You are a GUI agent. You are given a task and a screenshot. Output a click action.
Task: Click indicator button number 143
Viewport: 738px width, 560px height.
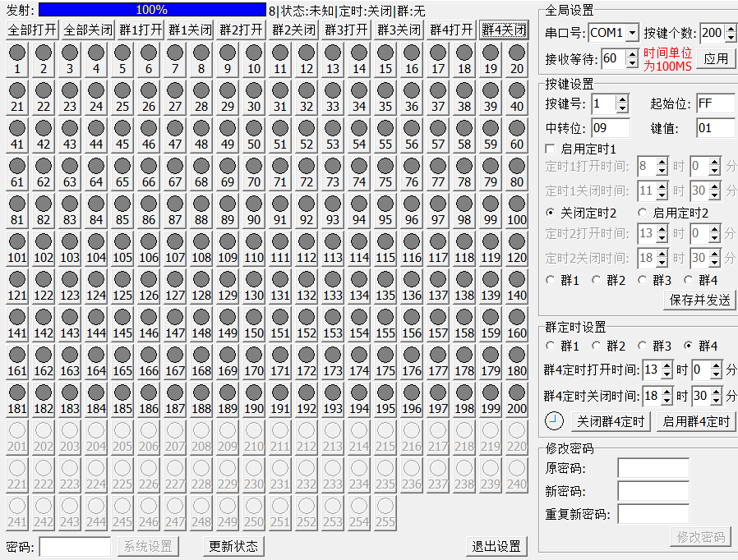[x=70, y=324]
